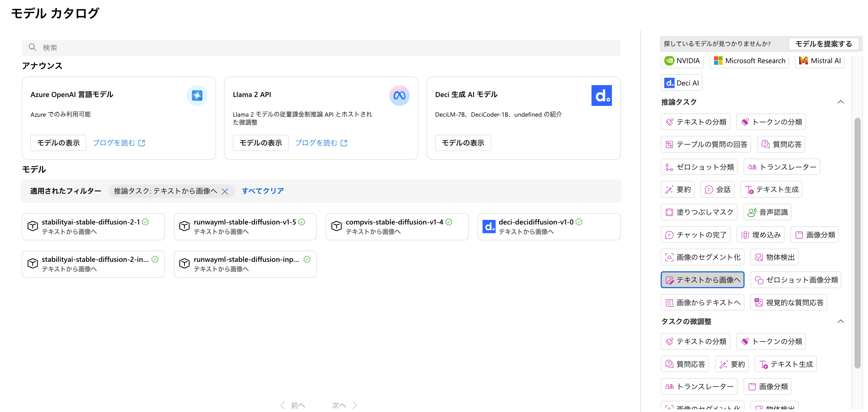Click the すべてクリア link

point(263,191)
